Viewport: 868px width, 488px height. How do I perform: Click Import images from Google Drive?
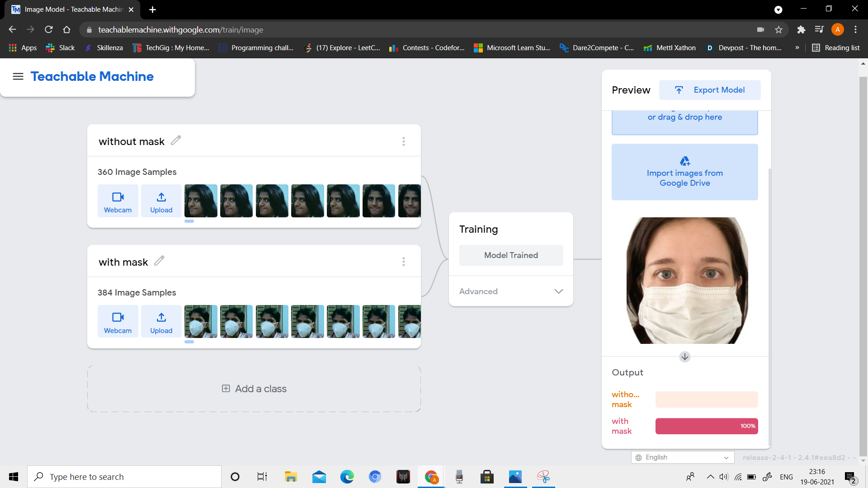684,172
